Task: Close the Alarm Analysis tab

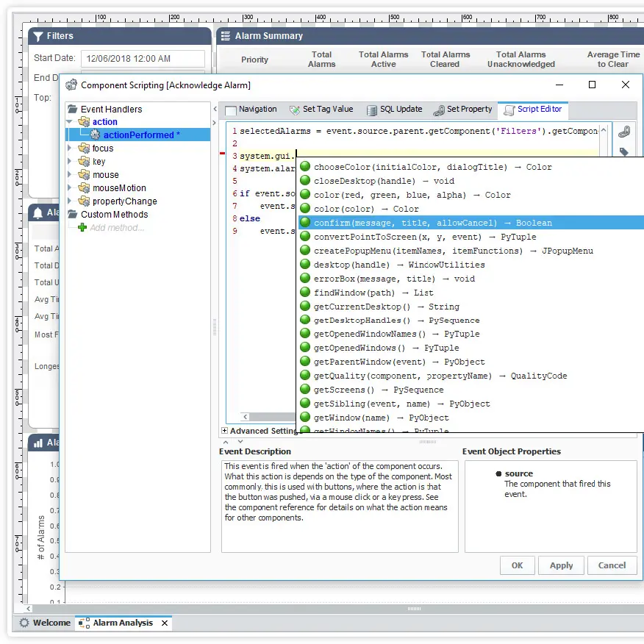Action: coord(165,623)
